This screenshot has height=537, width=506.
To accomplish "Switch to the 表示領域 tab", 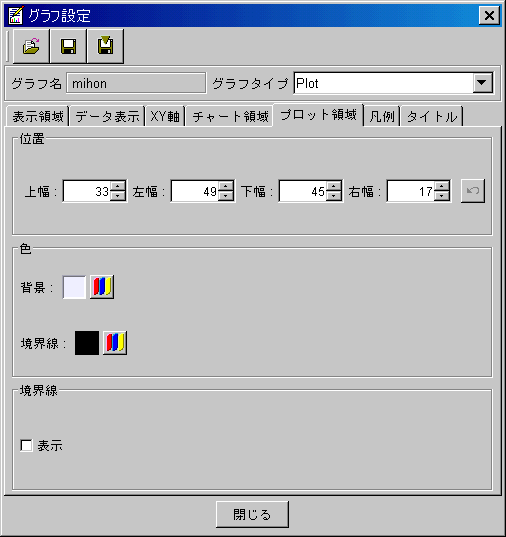I will point(38,116).
